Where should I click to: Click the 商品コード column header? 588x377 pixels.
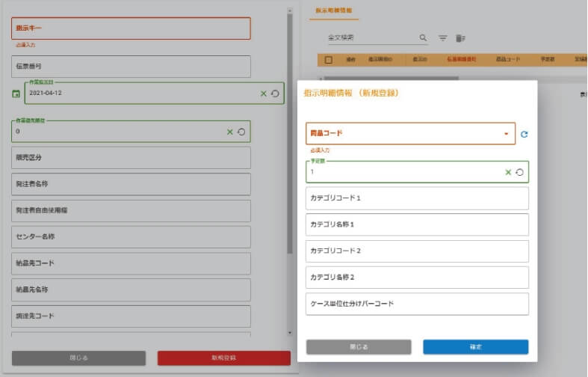pyautogui.click(x=508, y=59)
